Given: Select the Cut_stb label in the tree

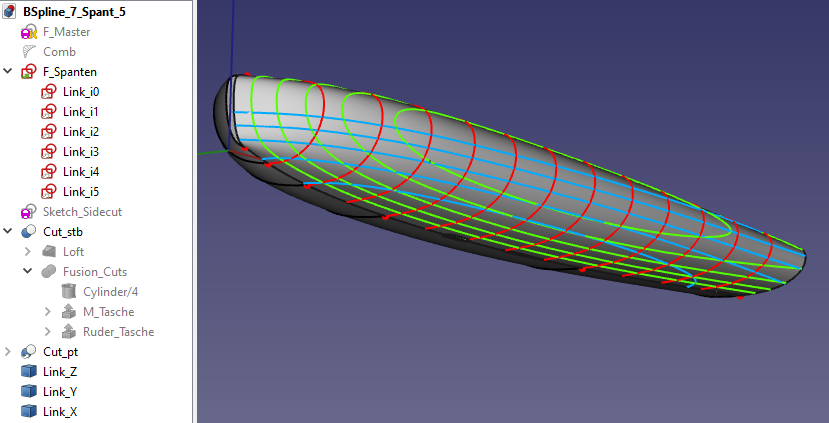Looking at the screenshot, I should pyautogui.click(x=63, y=232).
